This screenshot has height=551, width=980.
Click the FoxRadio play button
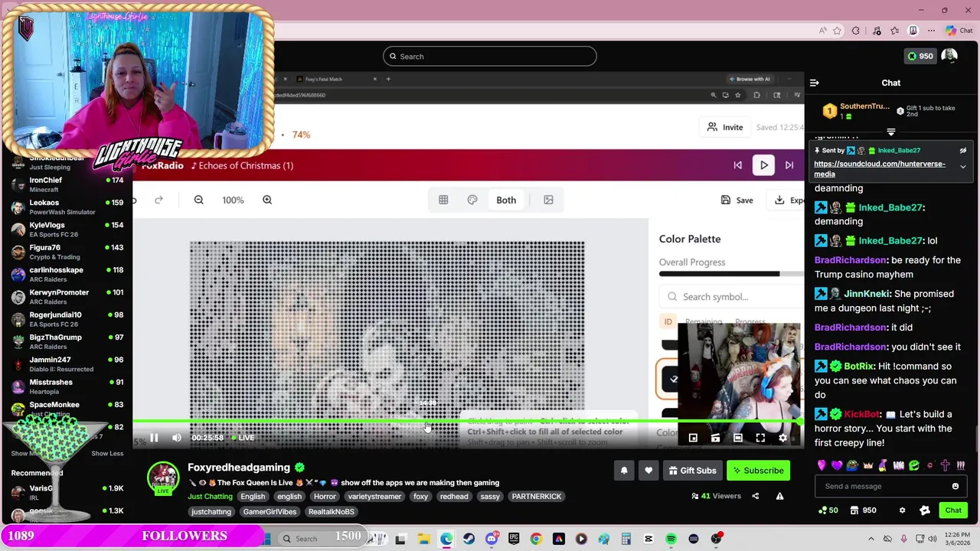point(763,165)
